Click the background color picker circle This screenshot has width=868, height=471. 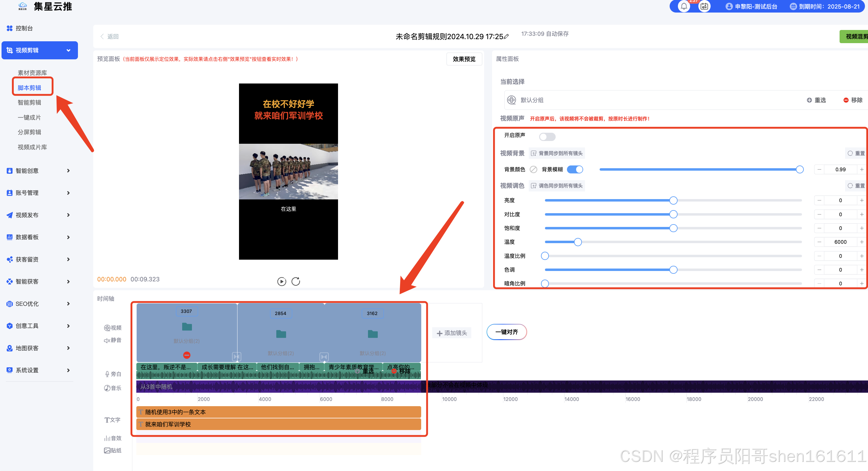pyautogui.click(x=533, y=169)
